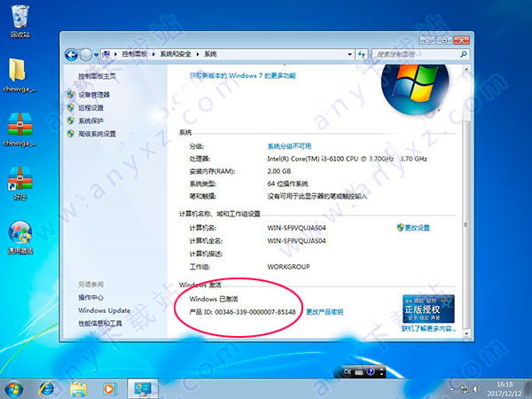
Task: Open 高级系统设置 in sidebar
Action: (x=97, y=134)
